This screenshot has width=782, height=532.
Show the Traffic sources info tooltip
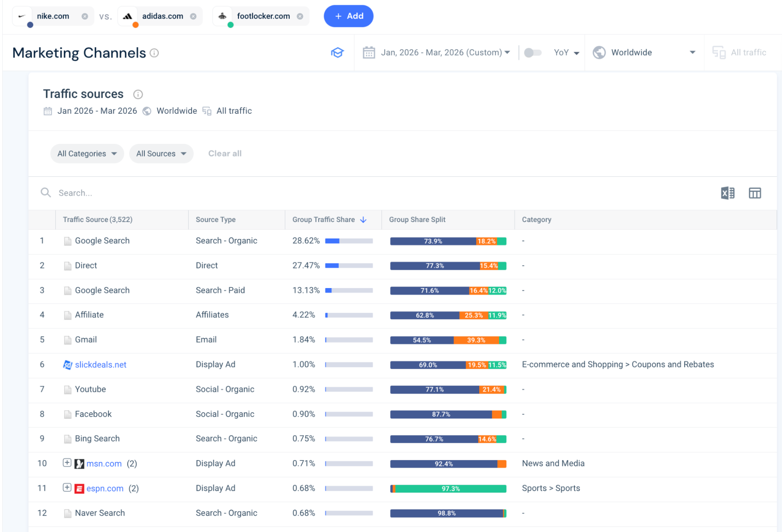[138, 94]
